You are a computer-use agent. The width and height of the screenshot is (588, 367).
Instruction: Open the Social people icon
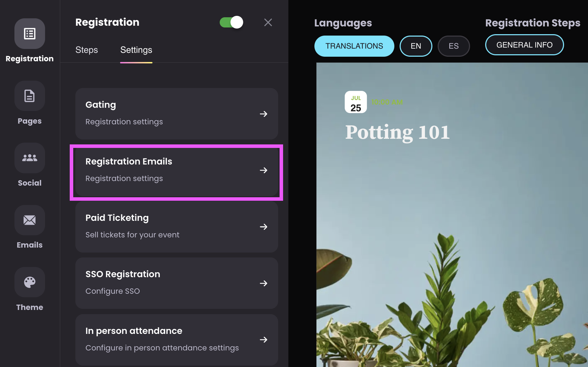(30, 158)
